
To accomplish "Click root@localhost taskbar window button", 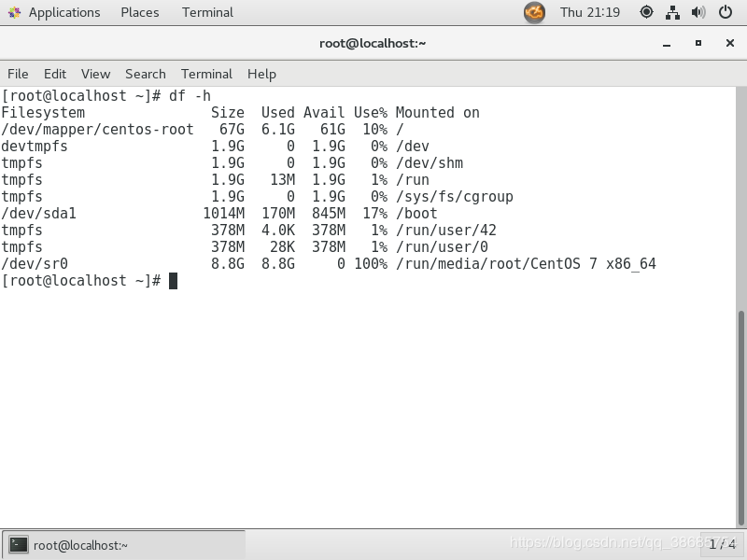I will pyautogui.click(x=124, y=545).
